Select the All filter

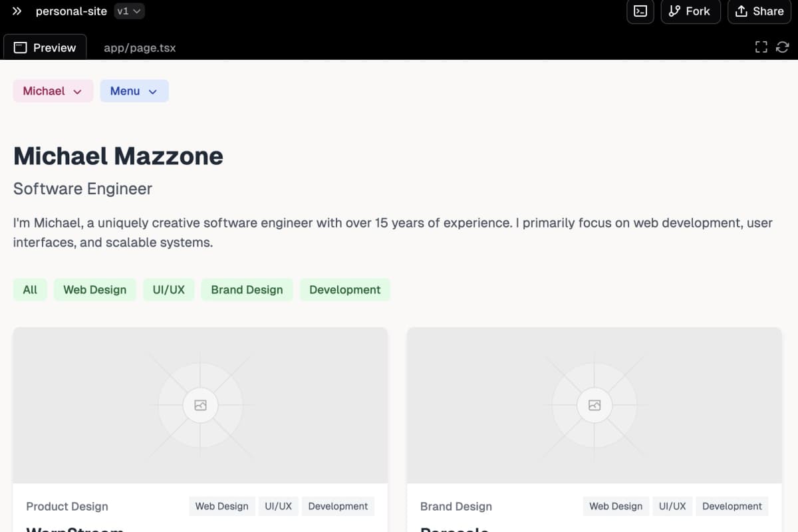30,290
